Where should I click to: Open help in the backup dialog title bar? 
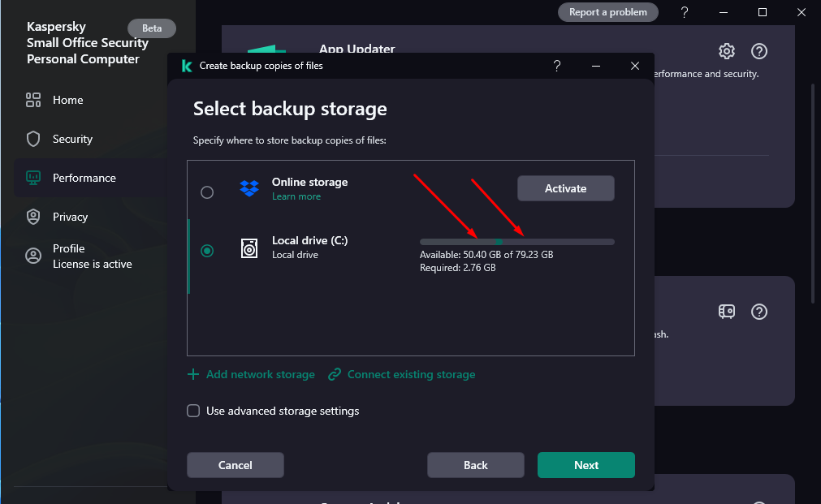pos(556,66)
